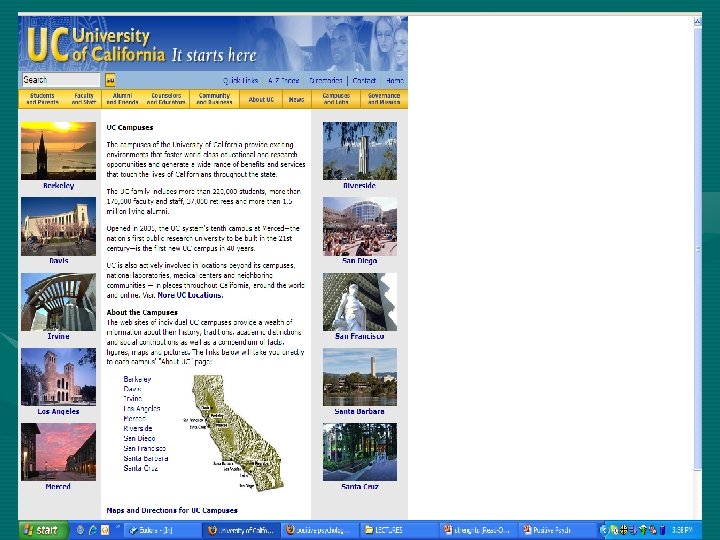Viewport: 720px width, 540px height.
Task: Click the Santa Barbara caption under photo
Action: tap(360, 411)
